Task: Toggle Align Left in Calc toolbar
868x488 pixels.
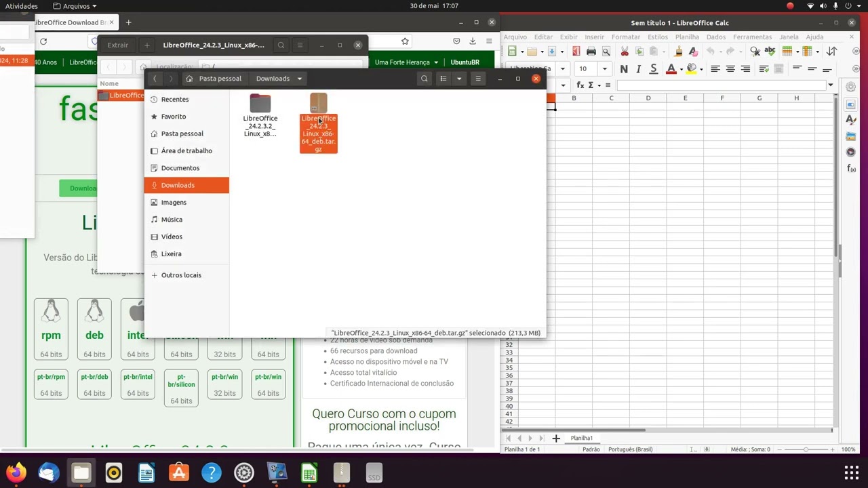Action: point(715,68)
